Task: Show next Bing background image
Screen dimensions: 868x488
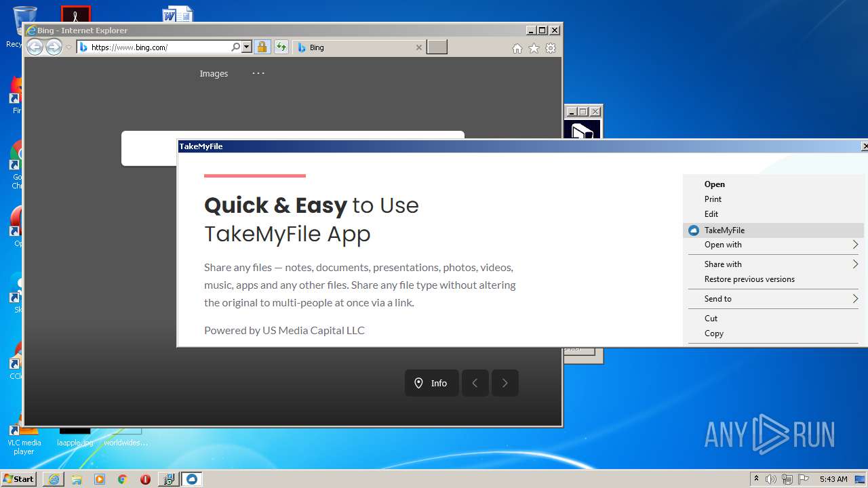Action: tap(505, 383)
